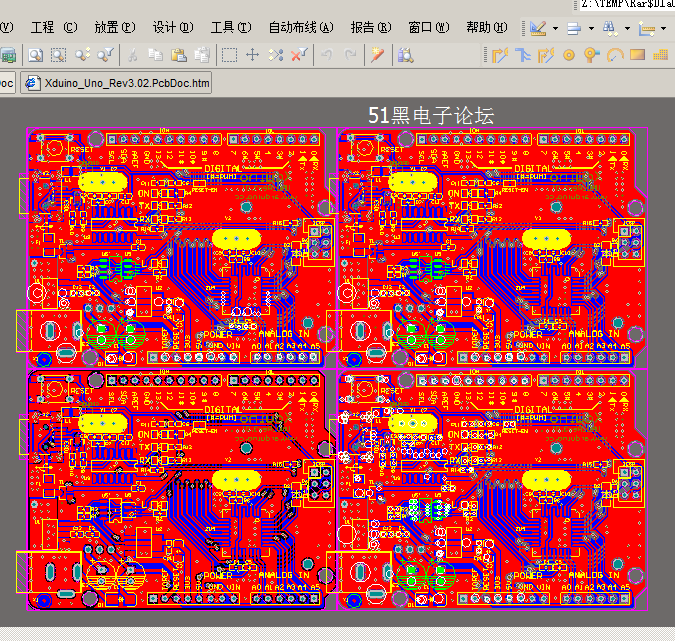Click the copy icon
This screenshot has height=641, width=675.
pos(155,55)
